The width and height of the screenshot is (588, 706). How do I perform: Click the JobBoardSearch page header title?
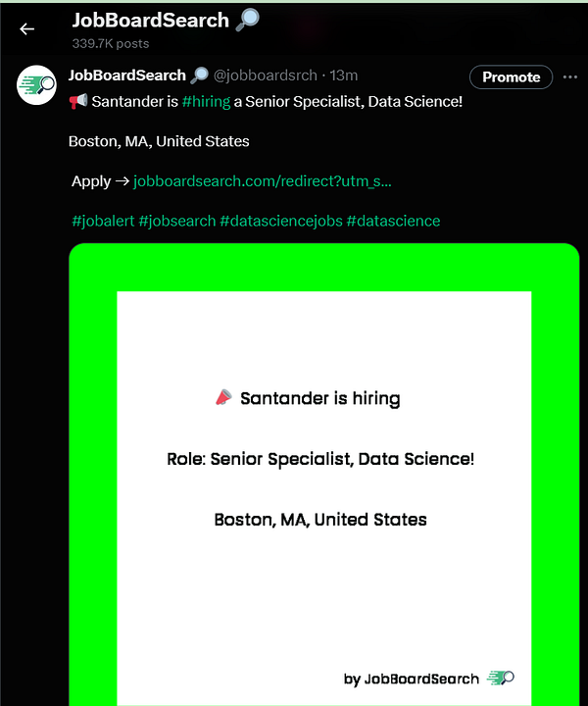click(x=150, y=21)
